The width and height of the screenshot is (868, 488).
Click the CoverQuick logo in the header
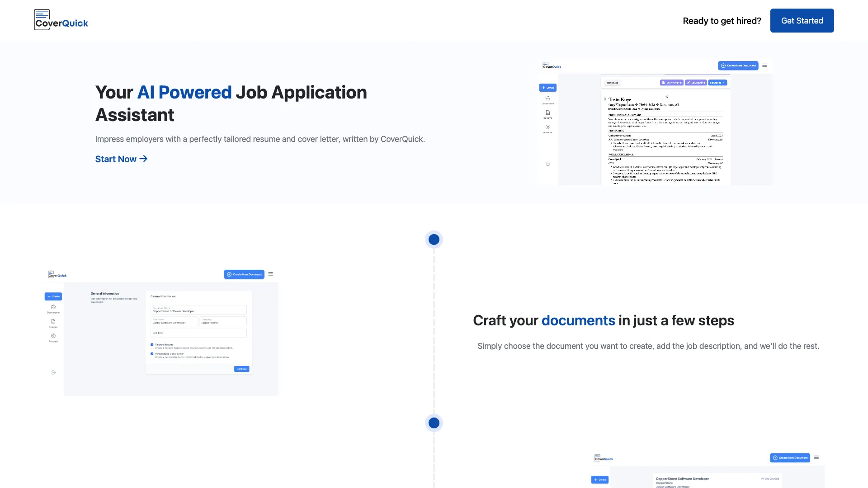[61, 20]
